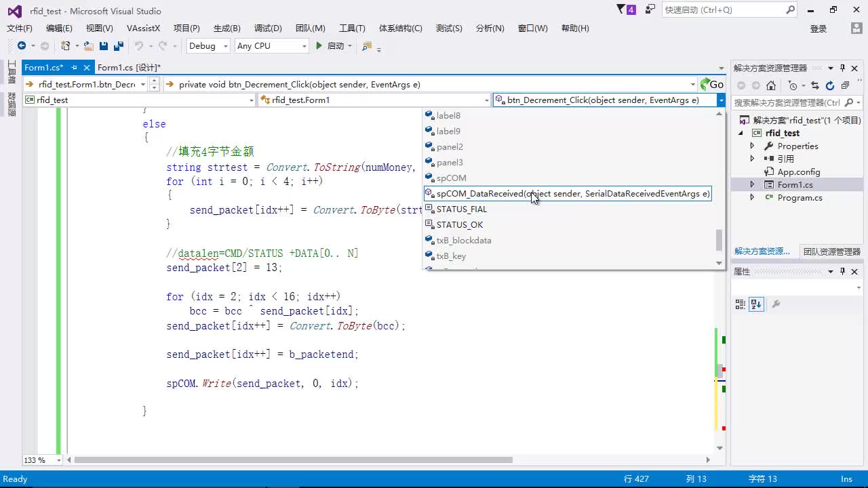Image resolution: width=868 pixels, height=488 pixels.
Task: Click the user account avatar icon
Action: tap(856, 28)
